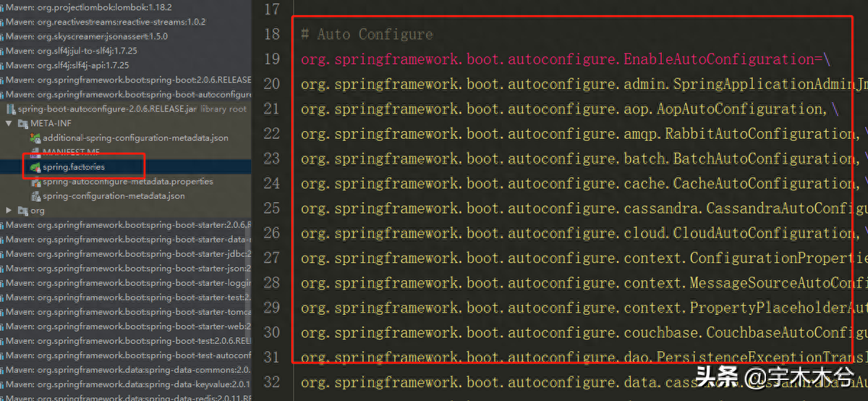The width and height of the screenshot is (868, 401).
Task: Click the '# Auto Configure' comment line
Action: 367,35
